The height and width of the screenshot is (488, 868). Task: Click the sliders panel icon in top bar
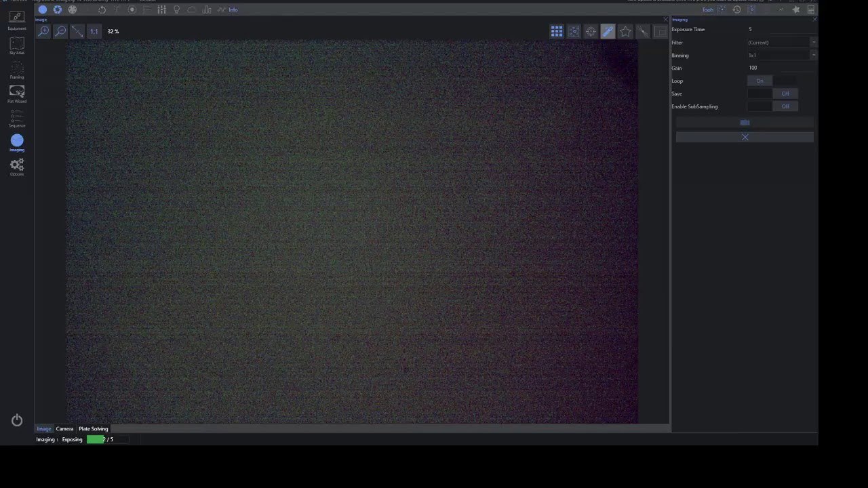(161, 9)
